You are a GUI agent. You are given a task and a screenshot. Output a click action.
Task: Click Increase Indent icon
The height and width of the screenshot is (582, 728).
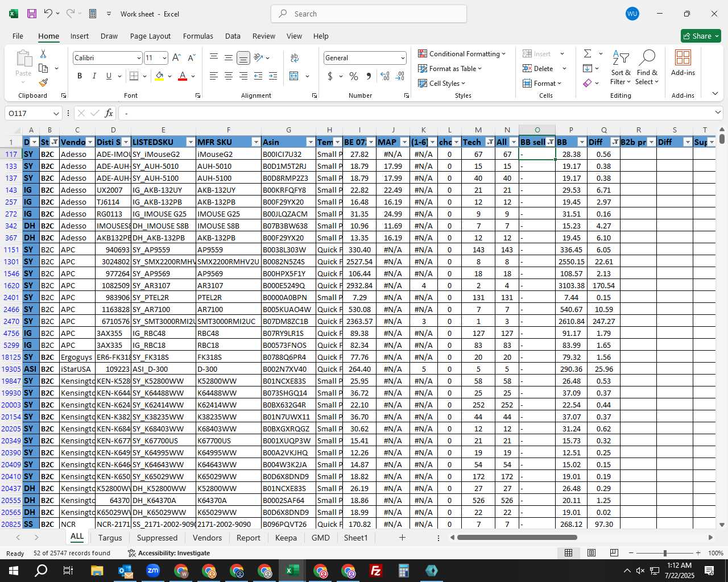(x=273, y=76)
